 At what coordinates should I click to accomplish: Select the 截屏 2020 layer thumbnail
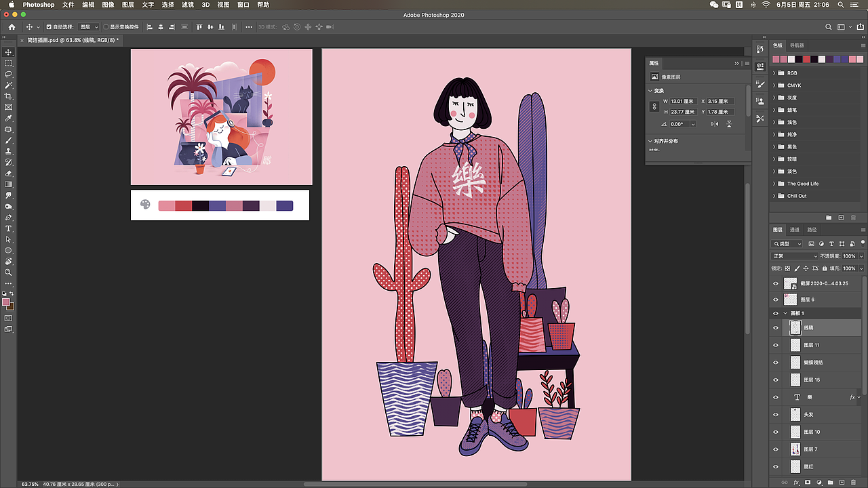tap(790, 283)
